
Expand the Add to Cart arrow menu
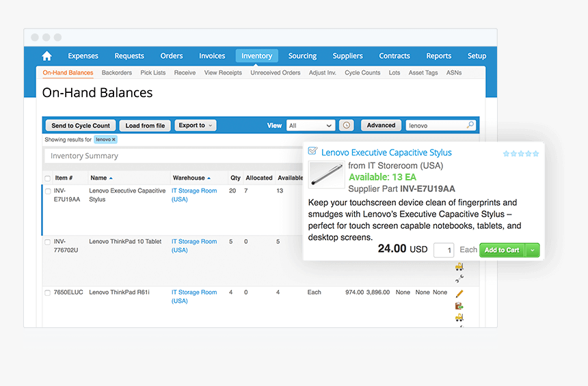(533, 250)
